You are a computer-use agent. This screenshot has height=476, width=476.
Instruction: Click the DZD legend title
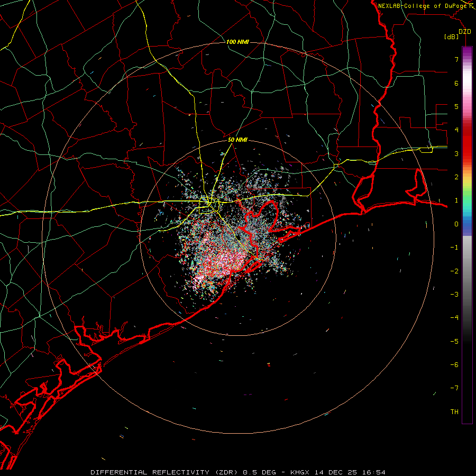click(x=465, y=32)
